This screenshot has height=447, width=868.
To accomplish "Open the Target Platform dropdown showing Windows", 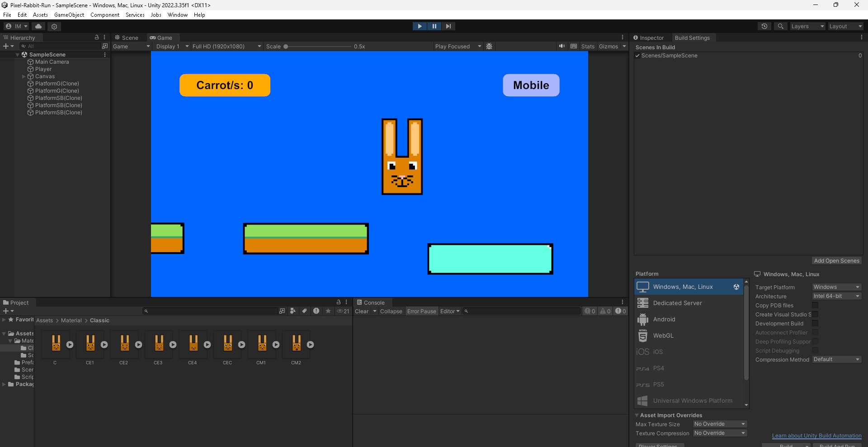I will [836, 287].
